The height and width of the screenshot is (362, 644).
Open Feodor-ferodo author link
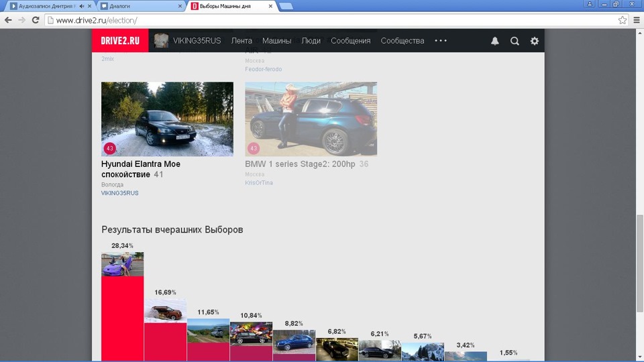[263, 69]
